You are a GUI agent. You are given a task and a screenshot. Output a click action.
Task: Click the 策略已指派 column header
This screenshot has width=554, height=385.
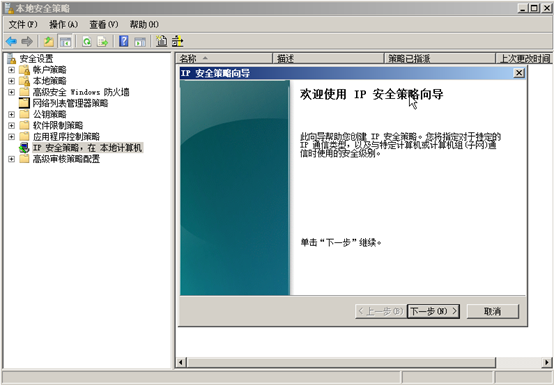[440, 58]
